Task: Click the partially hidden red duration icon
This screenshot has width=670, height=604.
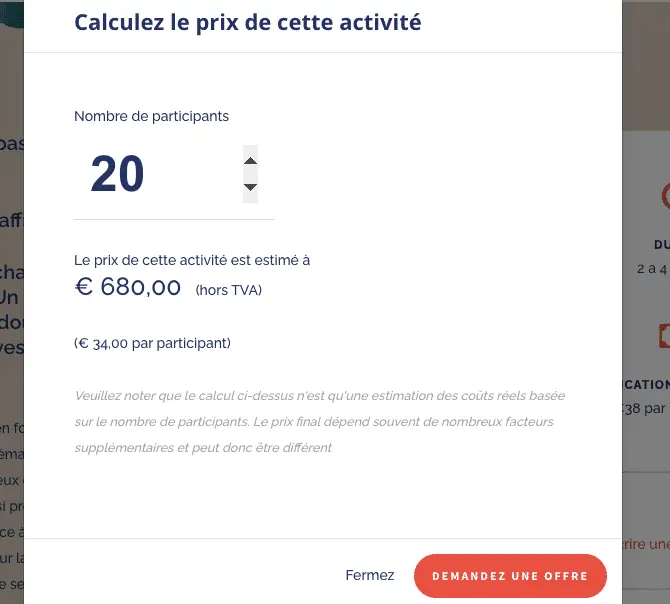Action: click(x=664, y=196)
